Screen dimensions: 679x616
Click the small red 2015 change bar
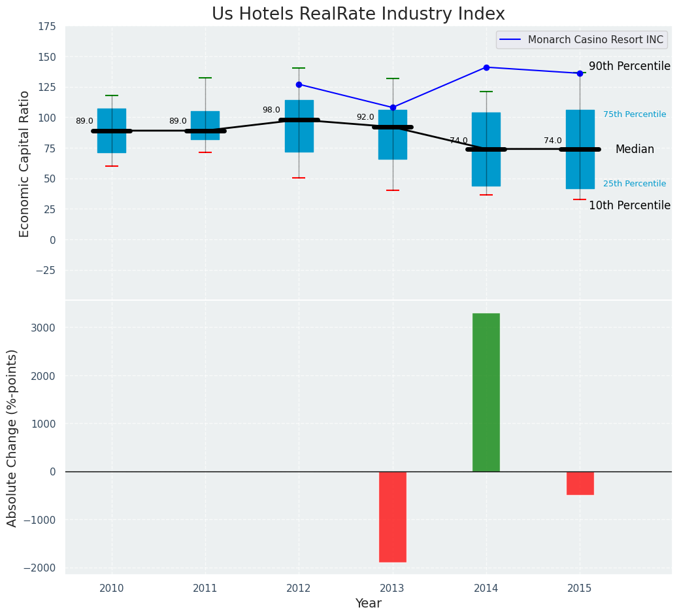[580, 483]
